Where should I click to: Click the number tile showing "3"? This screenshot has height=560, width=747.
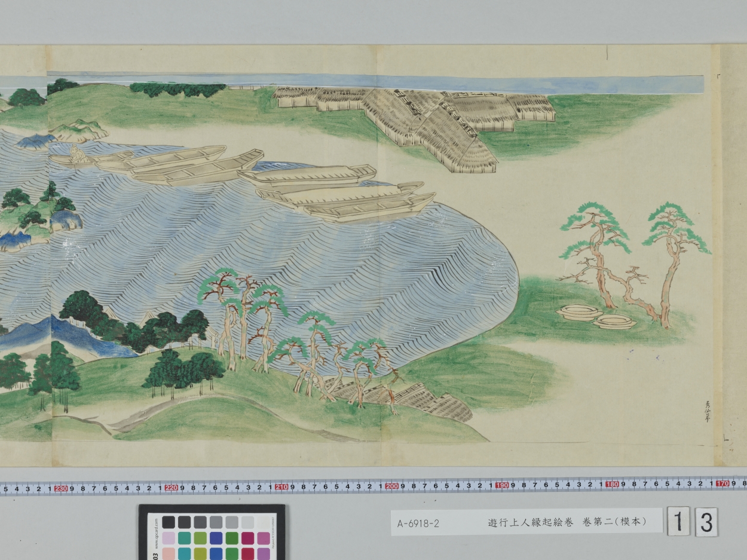tap(706, 522)
